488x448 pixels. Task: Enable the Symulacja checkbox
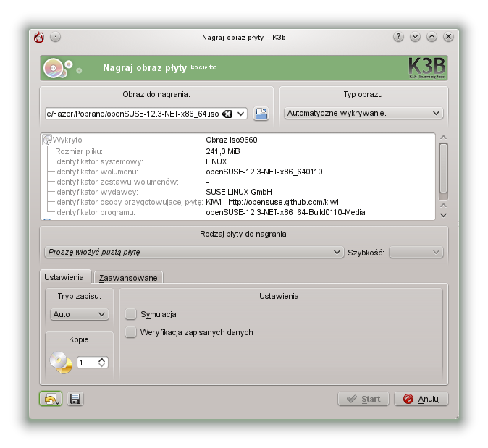(x=131, y=314)
